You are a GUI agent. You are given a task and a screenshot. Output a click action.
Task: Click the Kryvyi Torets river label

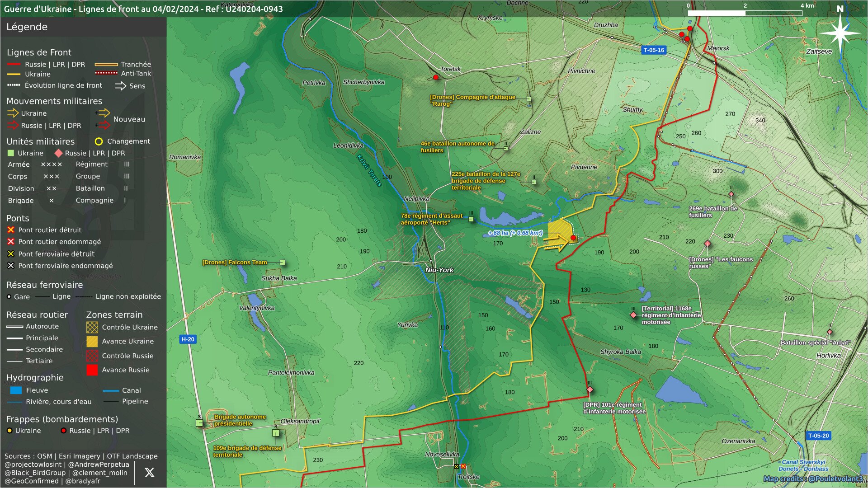pyautogui.click(x=369, y=170)
